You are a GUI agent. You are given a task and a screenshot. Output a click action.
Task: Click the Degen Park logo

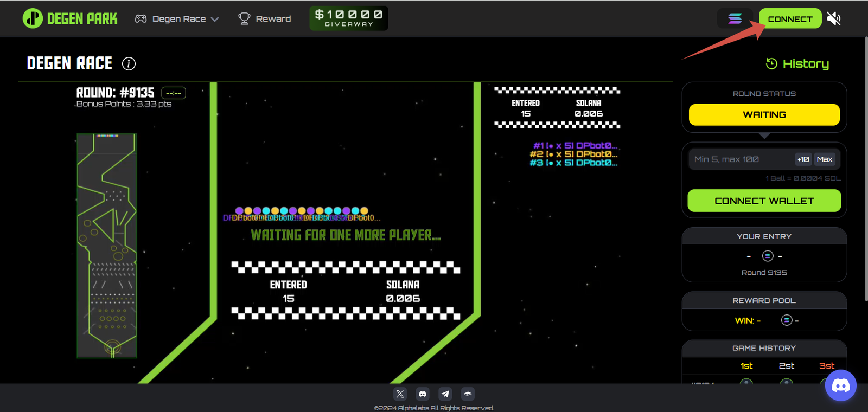(x=70, y=18)
